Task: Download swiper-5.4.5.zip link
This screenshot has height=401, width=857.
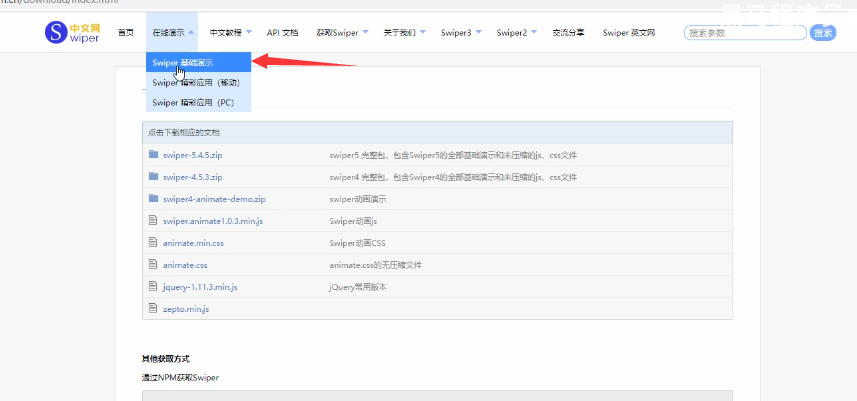Action: pyautogui.click(x=192, y=155)
